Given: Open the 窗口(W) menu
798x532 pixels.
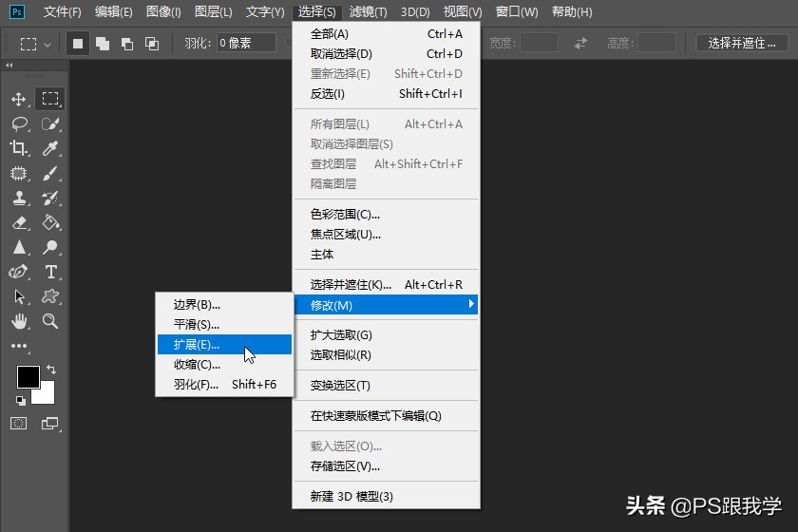Looking at the screenshot, I should 517,11.
